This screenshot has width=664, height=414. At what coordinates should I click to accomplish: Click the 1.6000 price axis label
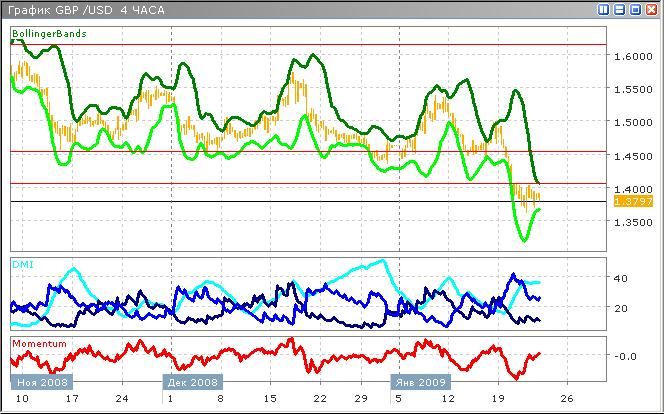632,57
